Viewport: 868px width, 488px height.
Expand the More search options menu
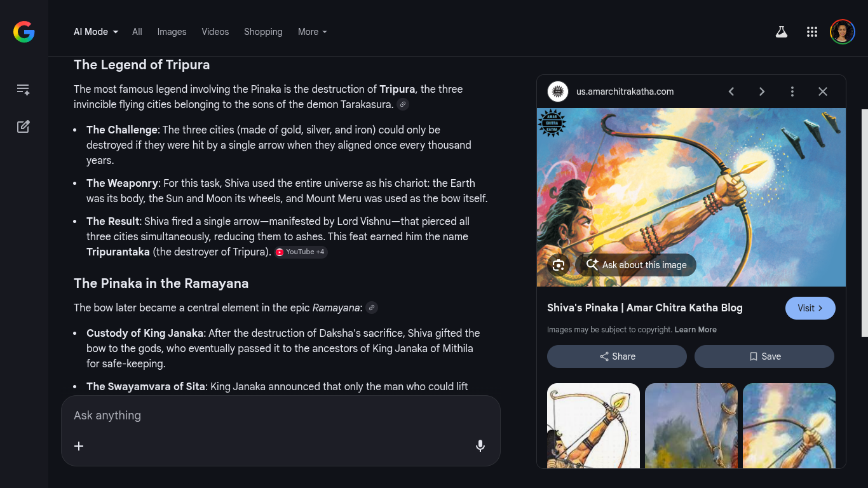[312, 32]
